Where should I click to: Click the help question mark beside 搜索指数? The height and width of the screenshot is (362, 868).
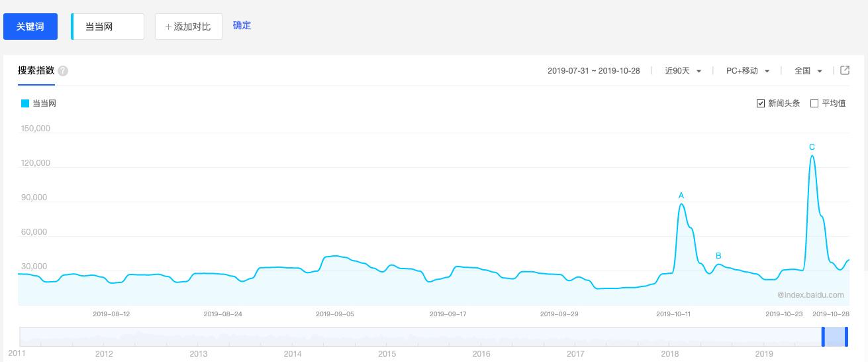pyautogui.click(x=63, y=71)
